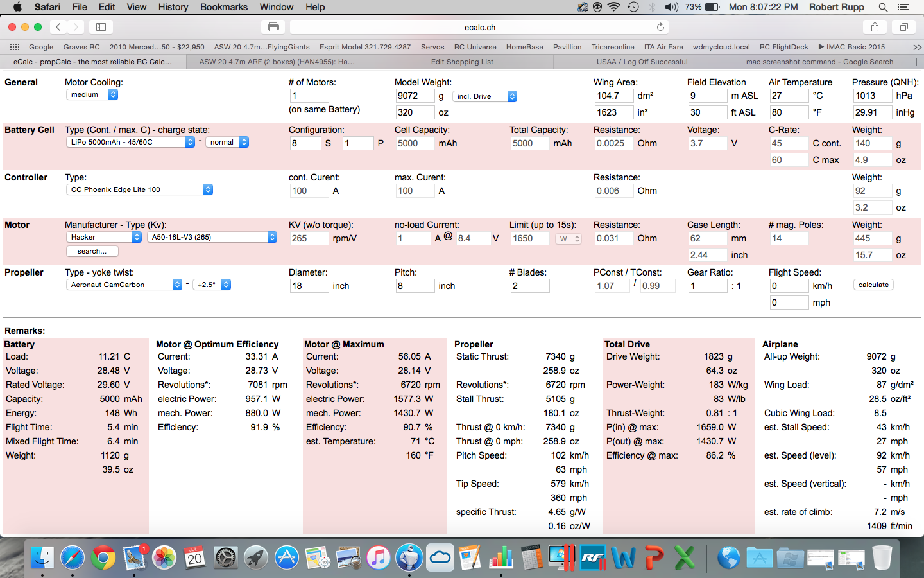
Task: Open the Bookmarks menu
Action: click(224, 7)
